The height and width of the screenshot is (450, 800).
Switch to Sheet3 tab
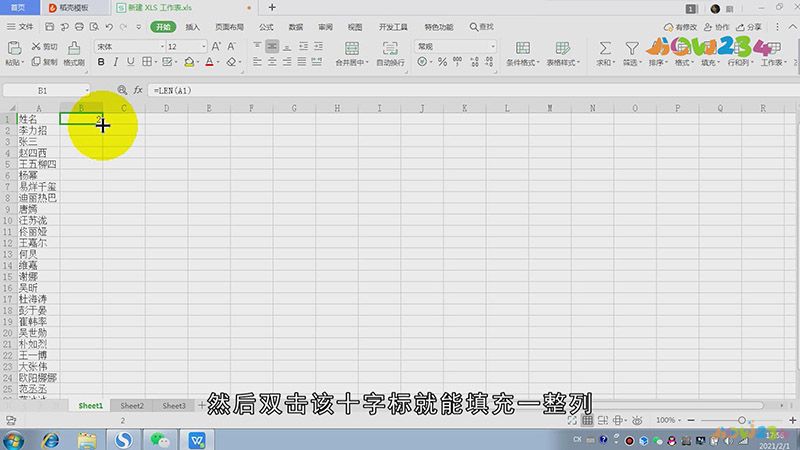coord(174,406)
